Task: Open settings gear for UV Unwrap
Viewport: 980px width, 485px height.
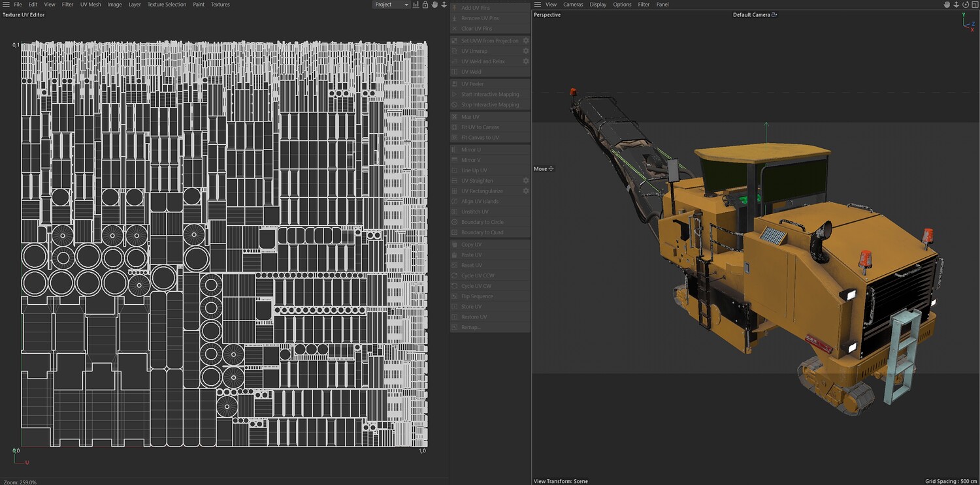Action: tap(525, 51)
